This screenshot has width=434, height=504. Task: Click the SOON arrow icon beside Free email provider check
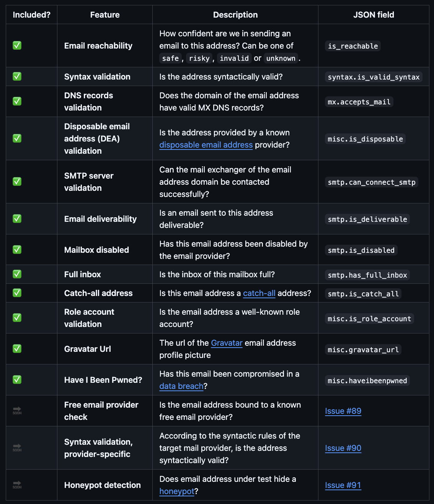pyautogui.click(x=17, y=411)
